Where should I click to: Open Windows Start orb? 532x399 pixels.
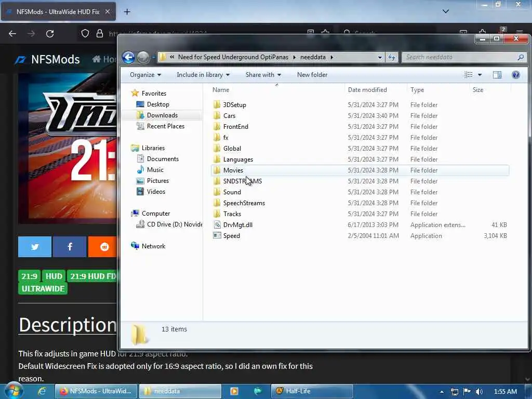coord(14,391)
